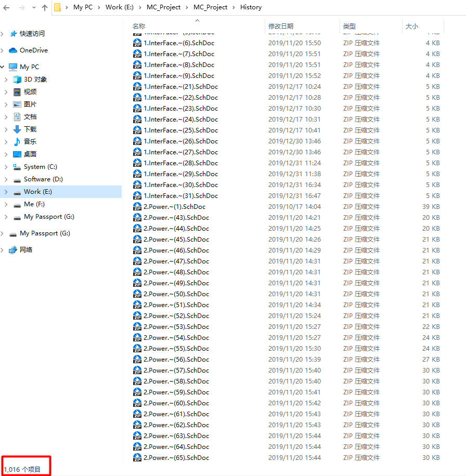Select 桌面 in the navigation tree
This screenshot has width=466, height=476.
pyautogui.click(x=30, y=154)
